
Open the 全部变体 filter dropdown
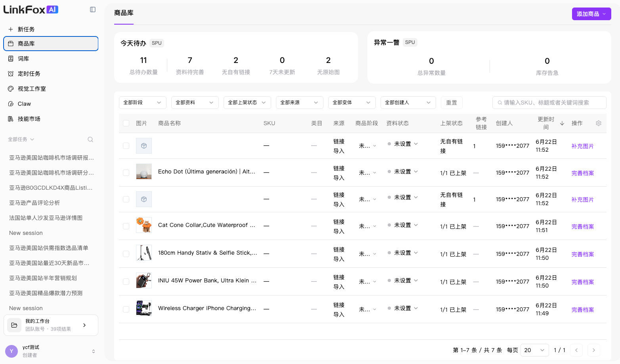[352, 103]
